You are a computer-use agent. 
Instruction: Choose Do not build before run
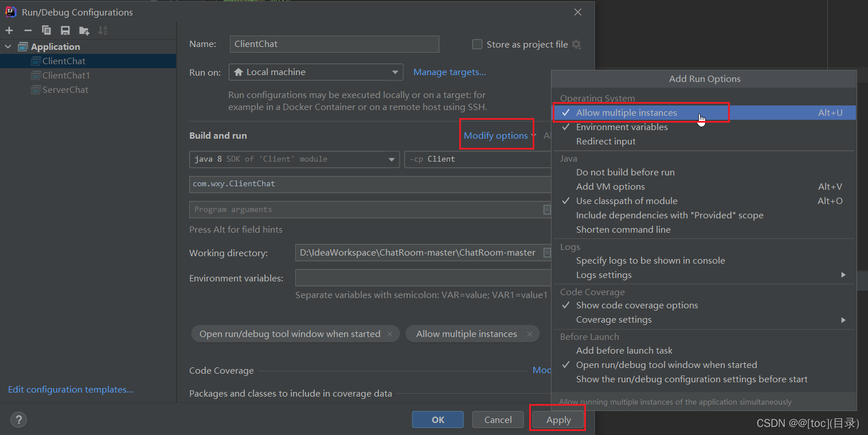(704, 173)
